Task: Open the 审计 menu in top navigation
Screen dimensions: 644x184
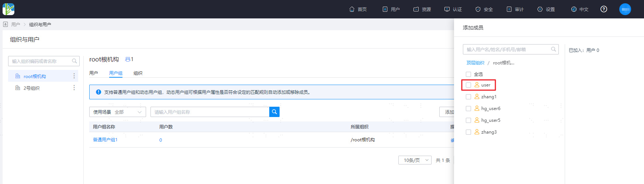Action: point(515,9)
